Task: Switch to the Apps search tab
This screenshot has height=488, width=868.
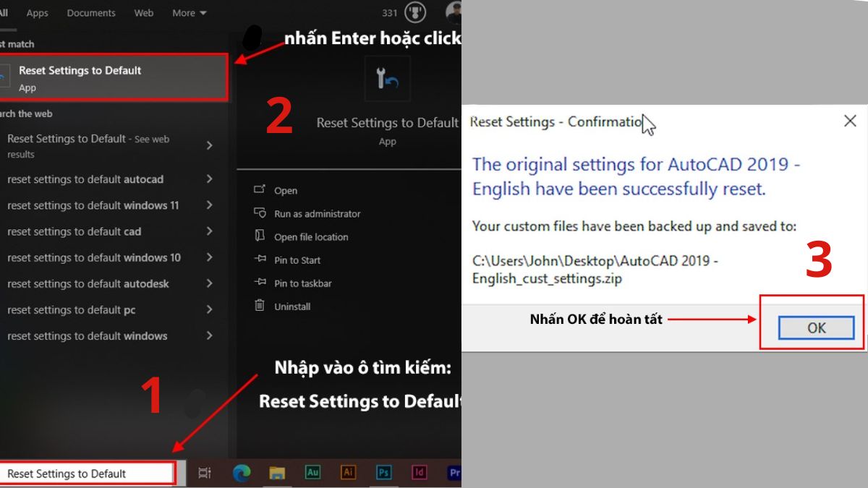Action: [x=37, y=13]
